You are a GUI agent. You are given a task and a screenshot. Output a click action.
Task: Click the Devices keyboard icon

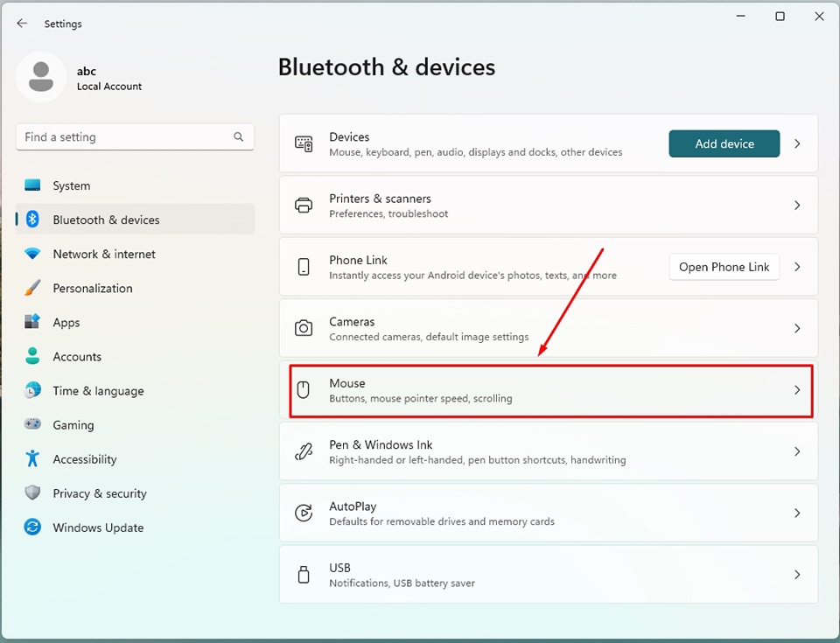coord(304,143)
